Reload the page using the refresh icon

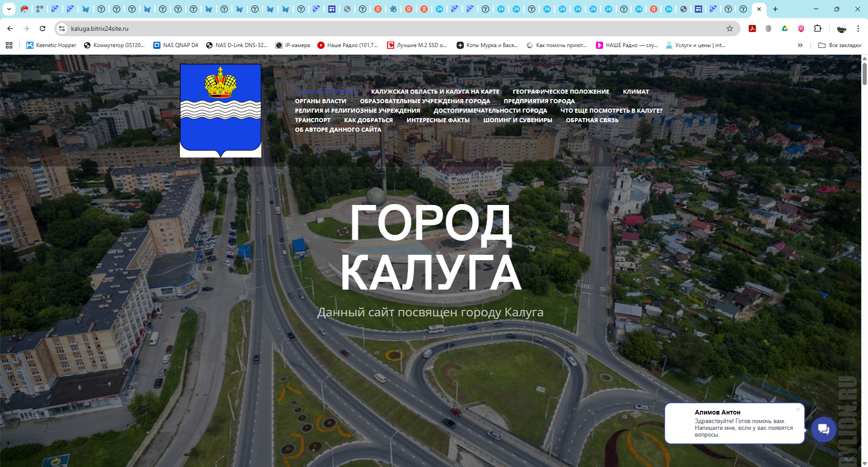coord(42,28)
